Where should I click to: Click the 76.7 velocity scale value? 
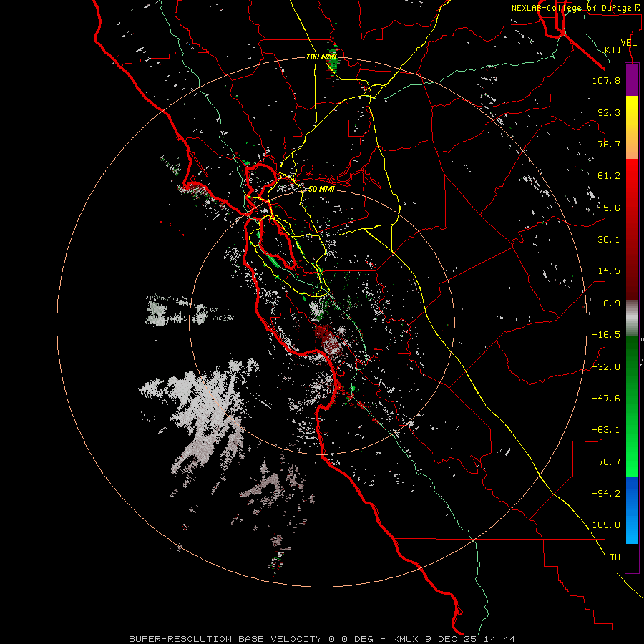click(x=609, y=144)
